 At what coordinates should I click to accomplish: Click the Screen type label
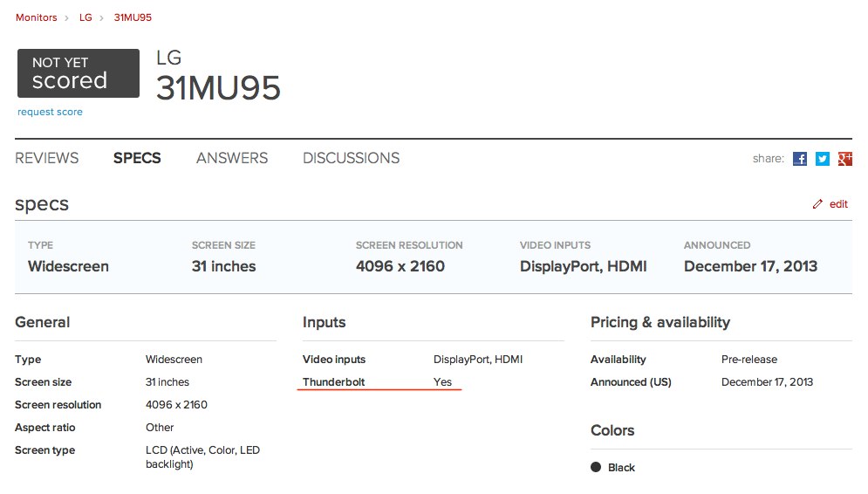point(44,450)
